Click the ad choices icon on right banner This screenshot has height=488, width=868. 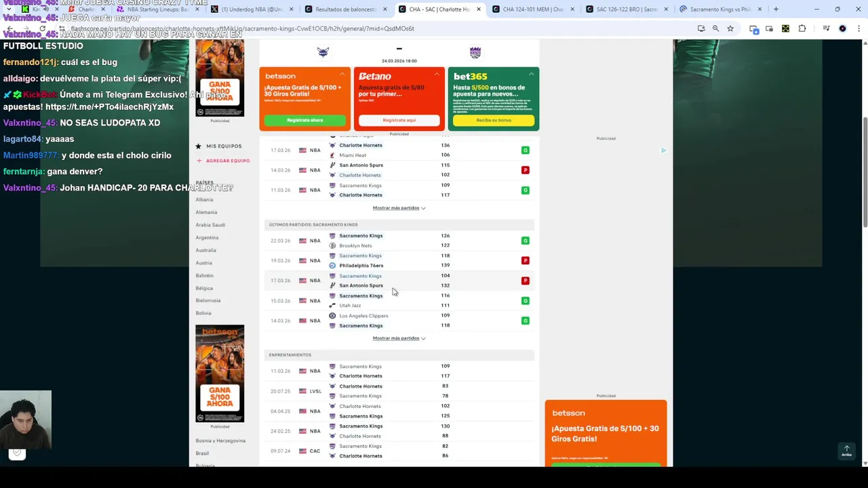663,150
